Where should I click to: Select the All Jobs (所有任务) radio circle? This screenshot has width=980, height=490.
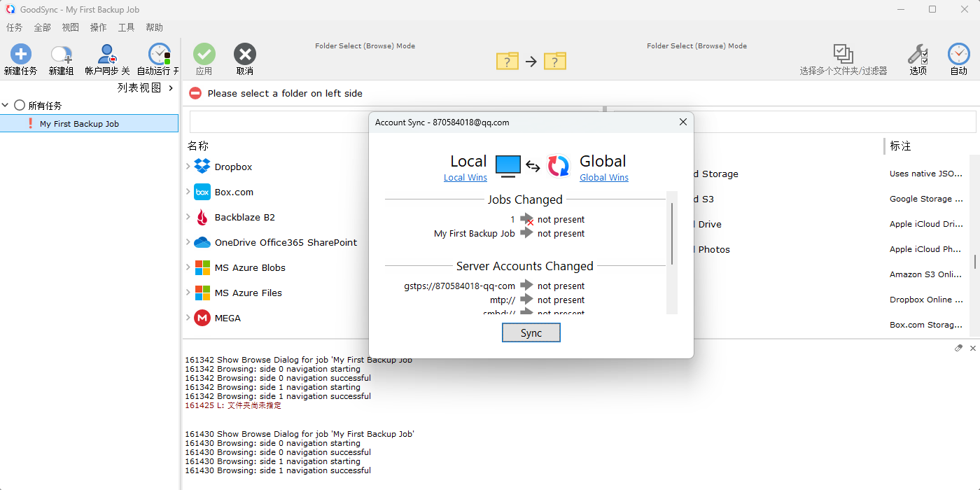click(20, 105)
